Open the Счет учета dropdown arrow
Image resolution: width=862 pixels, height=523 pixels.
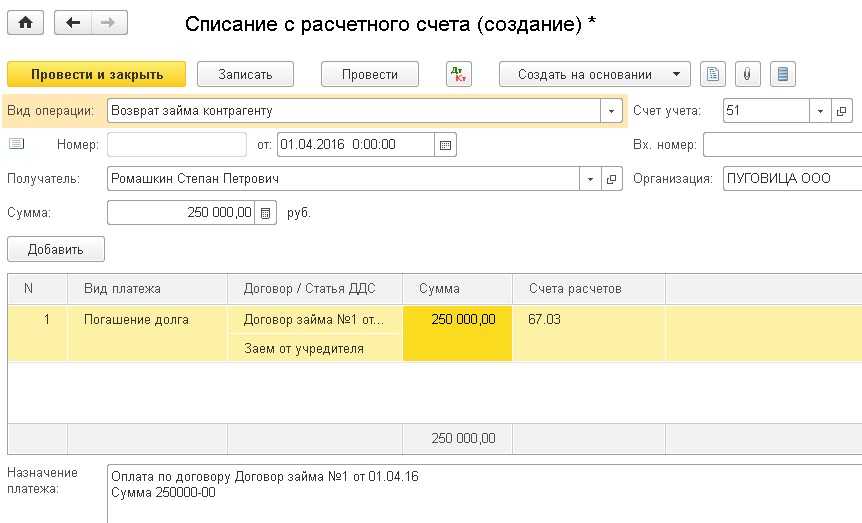tap(820, 111)
